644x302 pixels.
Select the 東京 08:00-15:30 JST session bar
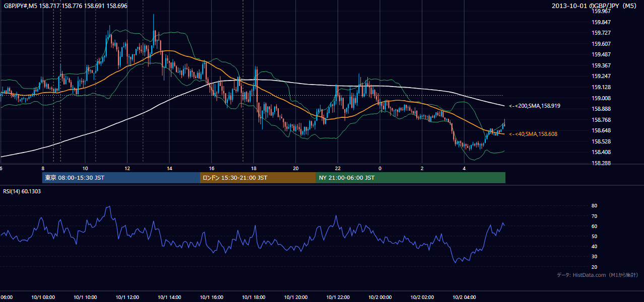pyautogui.click(x=121, y=178)
